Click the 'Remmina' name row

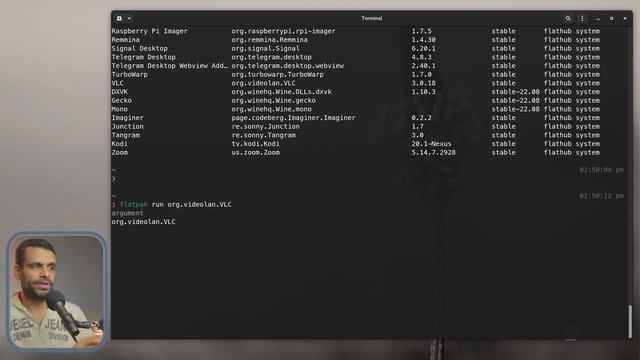point(125,40)
